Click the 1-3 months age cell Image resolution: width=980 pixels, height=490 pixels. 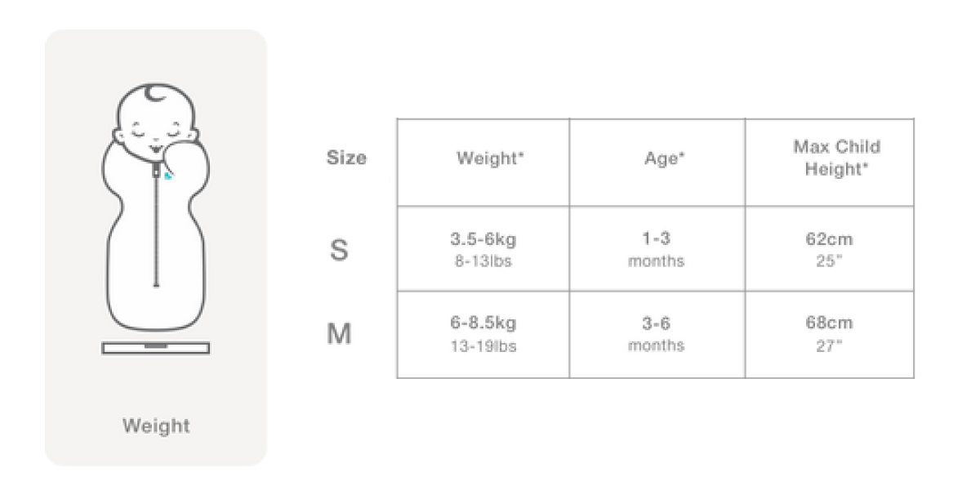click(x=657, y=249)
